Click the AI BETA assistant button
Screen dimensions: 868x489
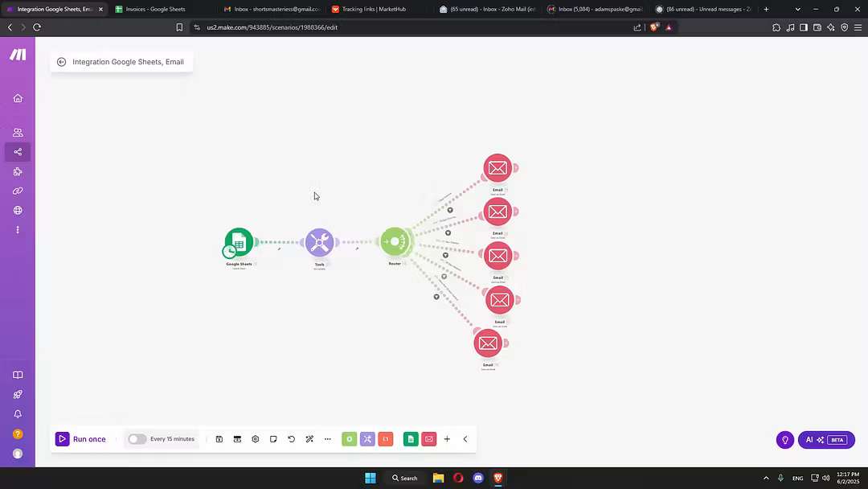(x=826, y=440)
